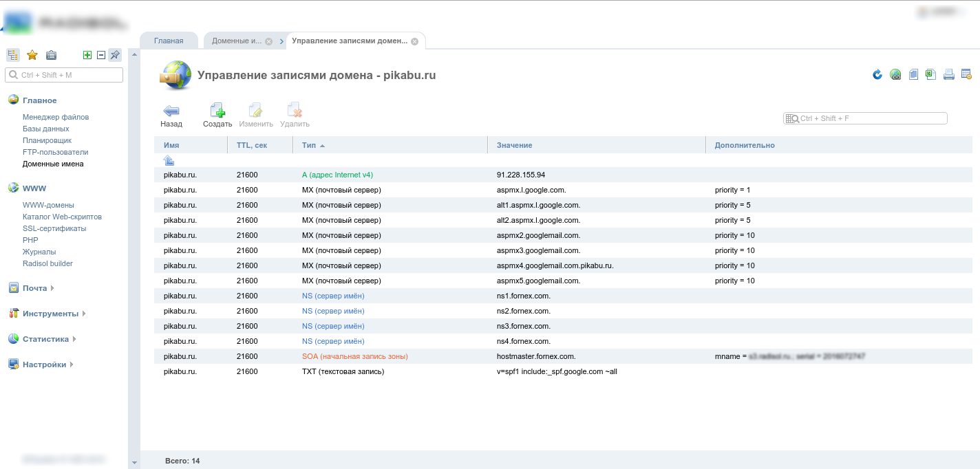Select the A record 91.228.155.94
Image resolution: width=980 pixels, height=469 pixels.
[563, 175]
